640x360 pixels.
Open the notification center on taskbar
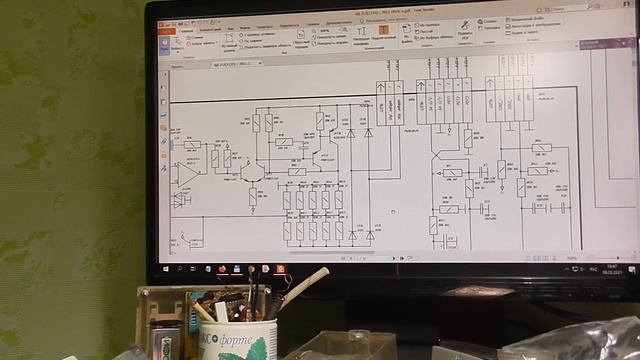tap(632, 269)
